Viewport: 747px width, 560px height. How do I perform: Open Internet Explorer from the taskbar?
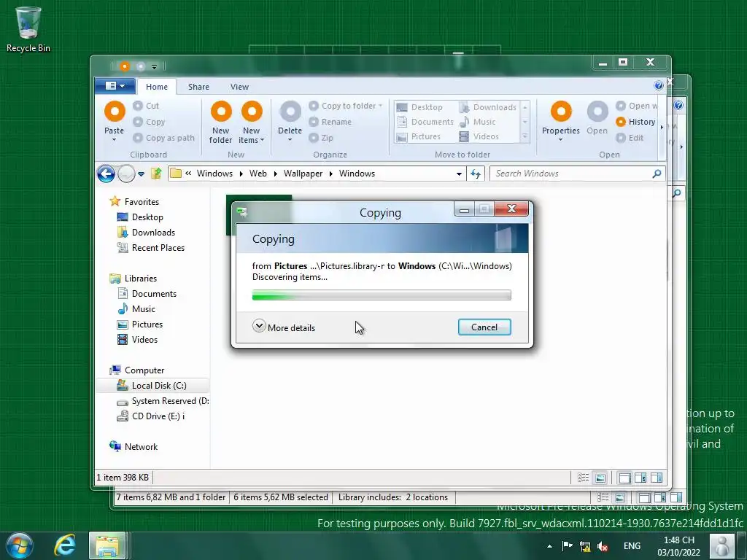[x=65, y=545]
